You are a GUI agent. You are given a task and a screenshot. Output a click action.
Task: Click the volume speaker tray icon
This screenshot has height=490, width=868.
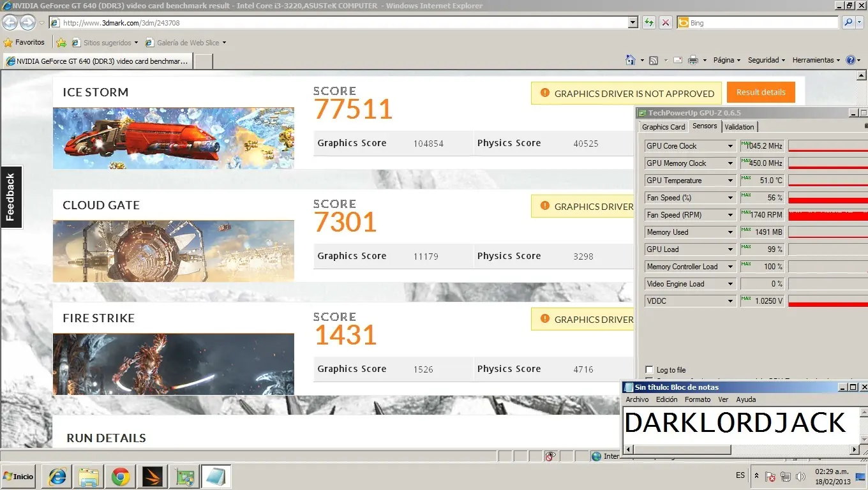pyautogui.click(x=799, y=477)
